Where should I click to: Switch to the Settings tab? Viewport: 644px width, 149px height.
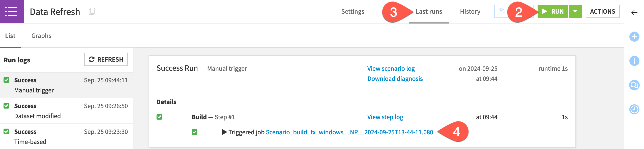tap(353, 11)
